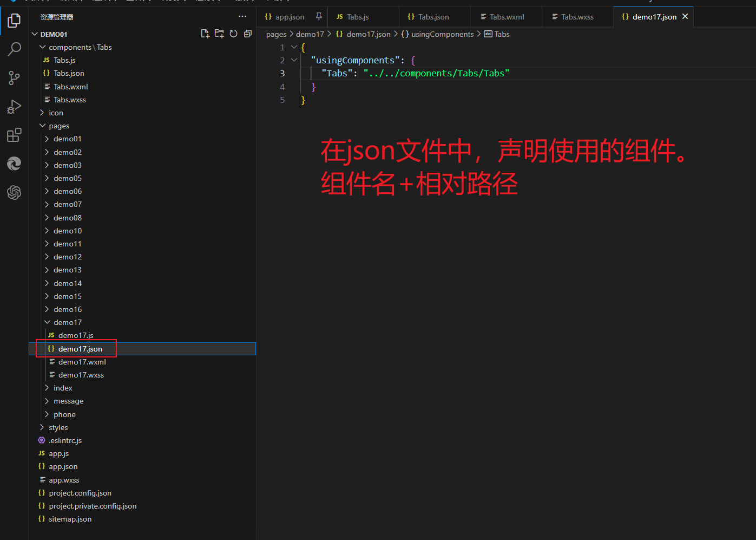Close the demo17.json editor tab
Image resolution: width=756 pixels, height=540 pixels.
click(x=685, y=17)
